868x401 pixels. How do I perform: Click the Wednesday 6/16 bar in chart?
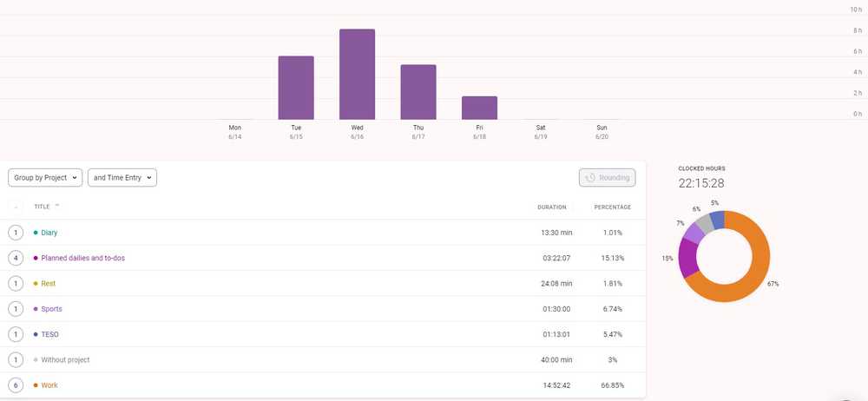point(357,75)
